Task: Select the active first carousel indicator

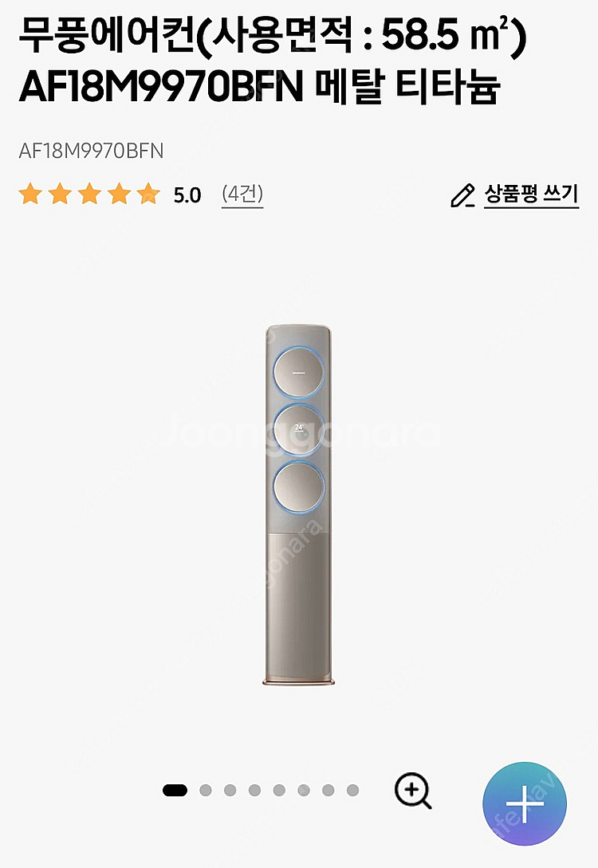Action: tap(175, 791)
